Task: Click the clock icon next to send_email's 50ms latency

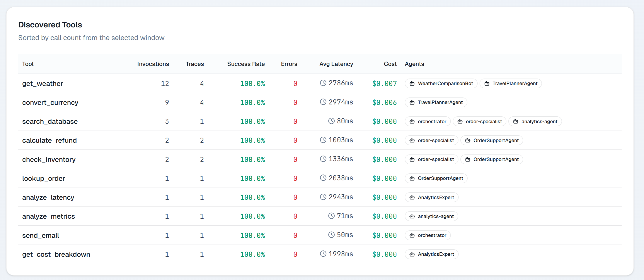Action: pyautogui.click(x=332, y=235)
